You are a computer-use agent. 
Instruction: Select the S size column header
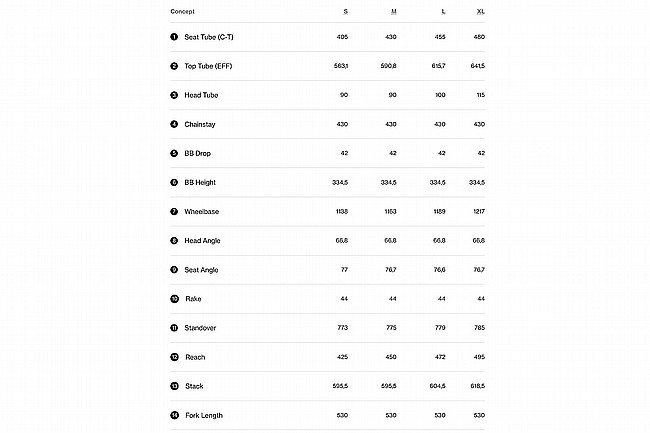click(x=346, y=12)
